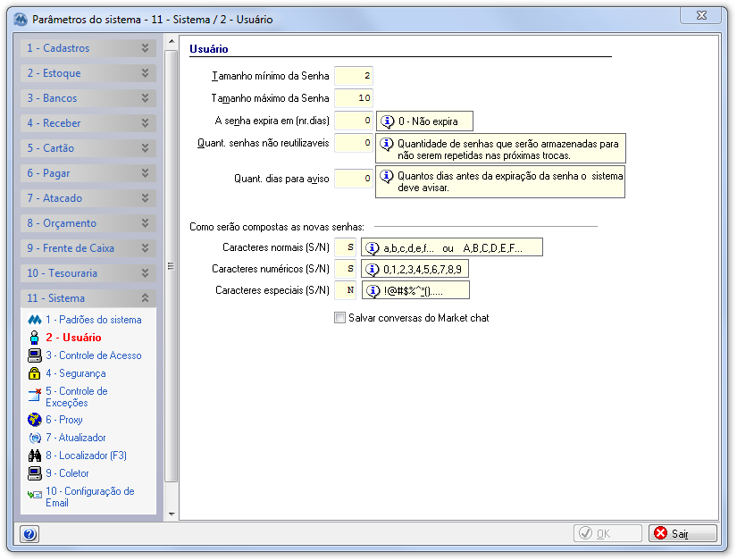Open 1 - Padrões do sistema item

(x=94, y=320)
